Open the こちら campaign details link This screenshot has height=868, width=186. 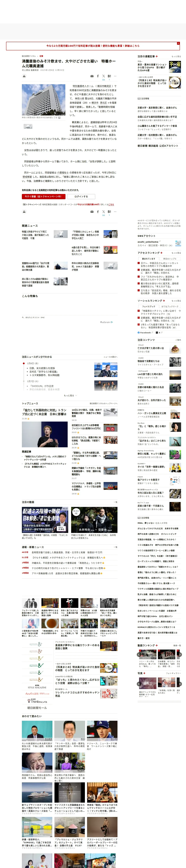click(111, 205)
